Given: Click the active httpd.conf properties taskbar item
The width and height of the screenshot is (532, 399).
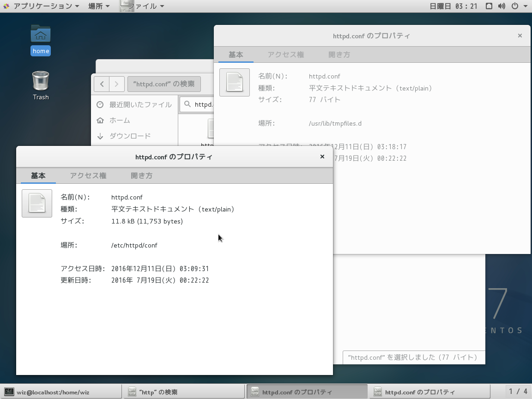Looking at the screenshot, I should (x=307, y=392).
